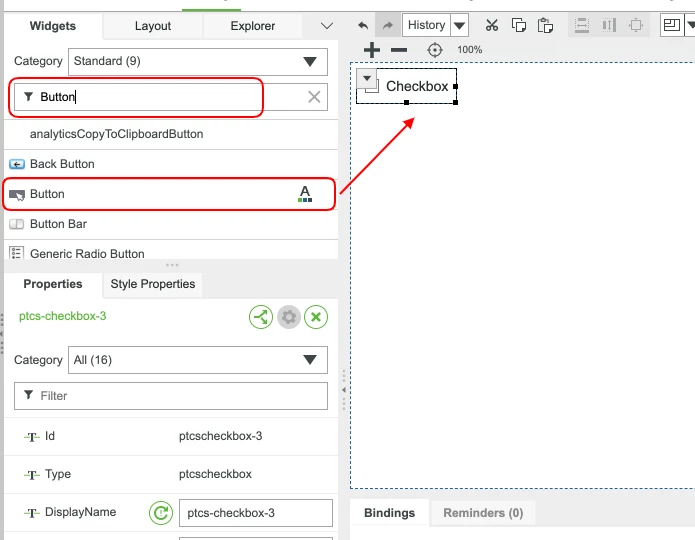Click the Copy icon in toolbar

pyautogui.click(x=519, y=25)
